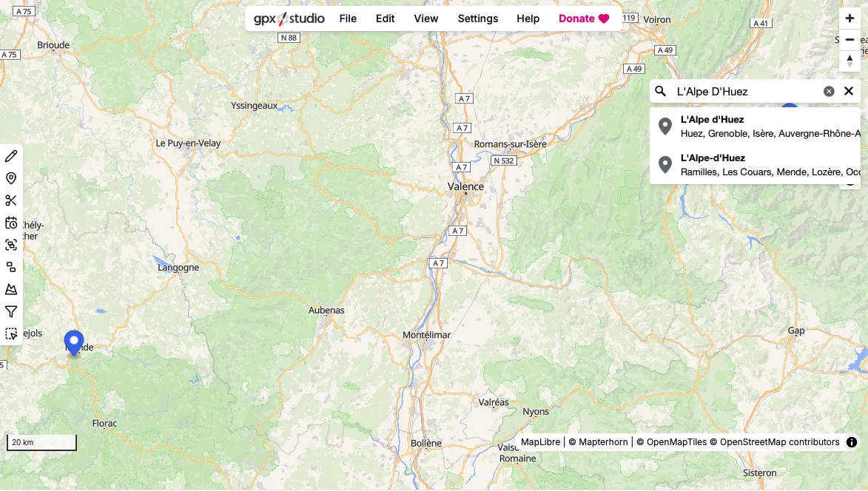
Task: Open the time calendar tool
Action: [11, 223]
